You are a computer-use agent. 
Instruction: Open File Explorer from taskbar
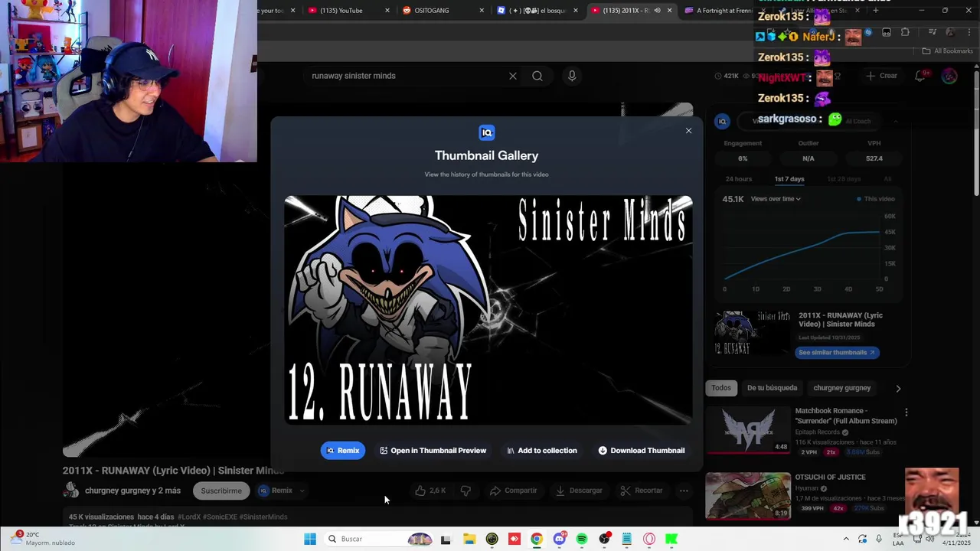tap(469, 539)
